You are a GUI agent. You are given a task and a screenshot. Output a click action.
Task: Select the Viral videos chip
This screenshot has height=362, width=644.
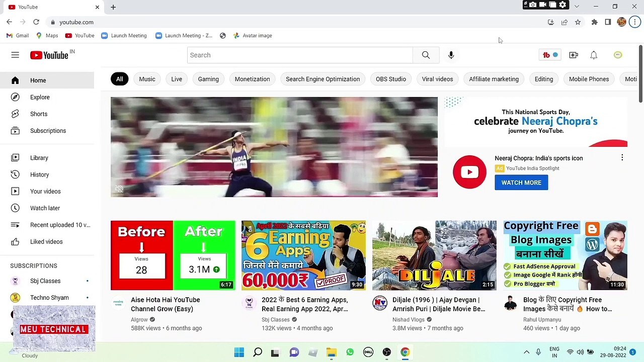437,79
